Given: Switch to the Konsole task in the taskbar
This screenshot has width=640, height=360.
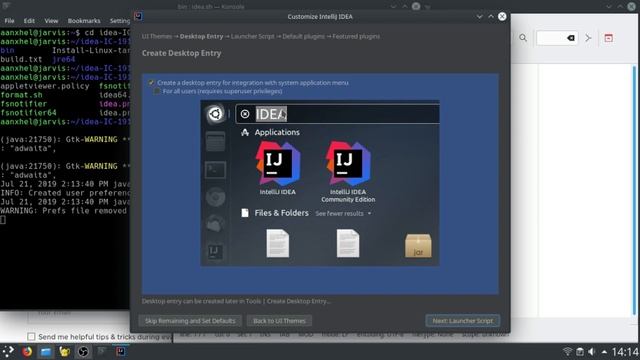Looking at the screenshot, I should (102, 351).
